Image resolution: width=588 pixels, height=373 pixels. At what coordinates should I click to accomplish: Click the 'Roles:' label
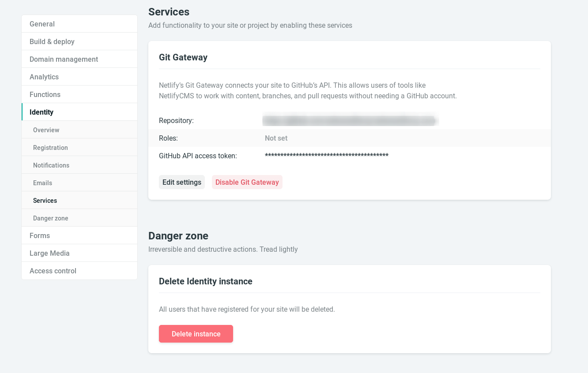point(168,138)
